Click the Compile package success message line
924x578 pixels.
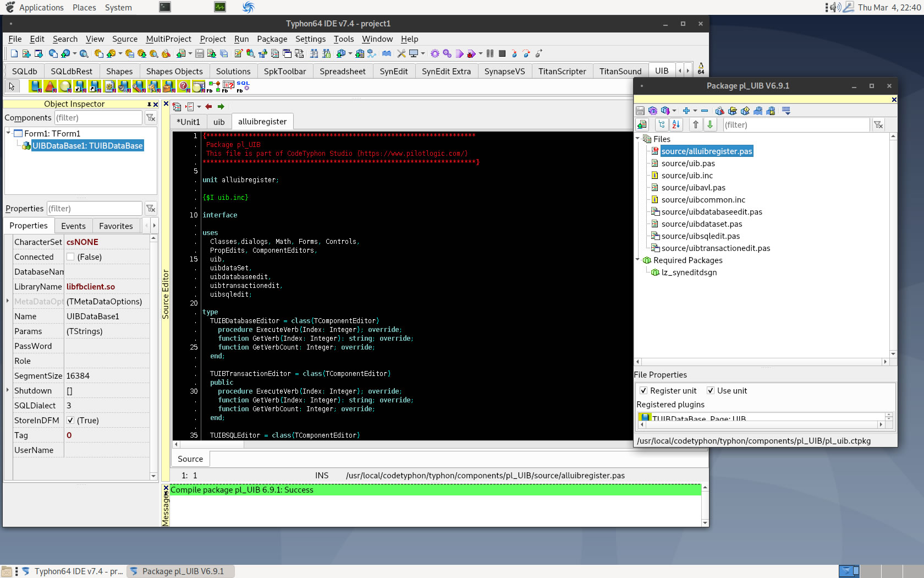tap(436, 490)
